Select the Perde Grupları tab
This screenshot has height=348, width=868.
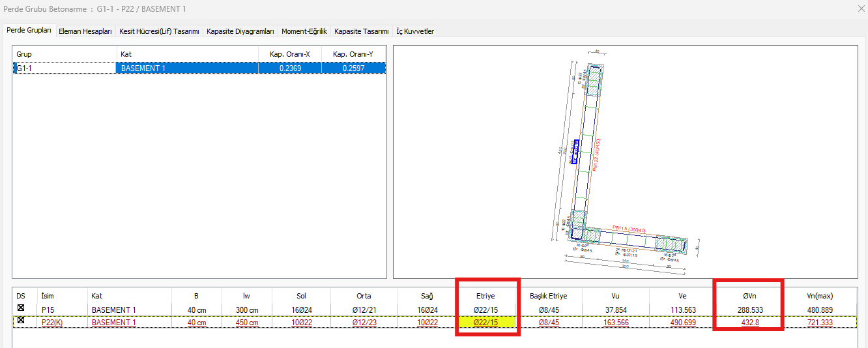(29, 31)
